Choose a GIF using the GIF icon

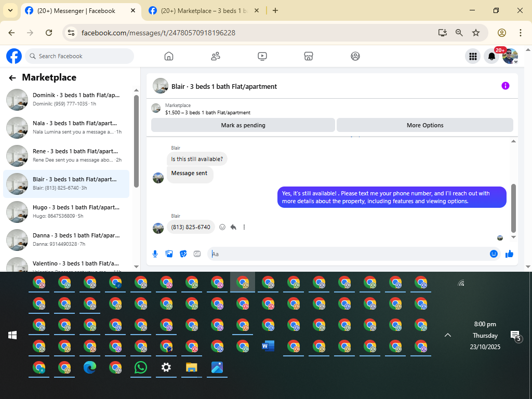click(197, 254)
